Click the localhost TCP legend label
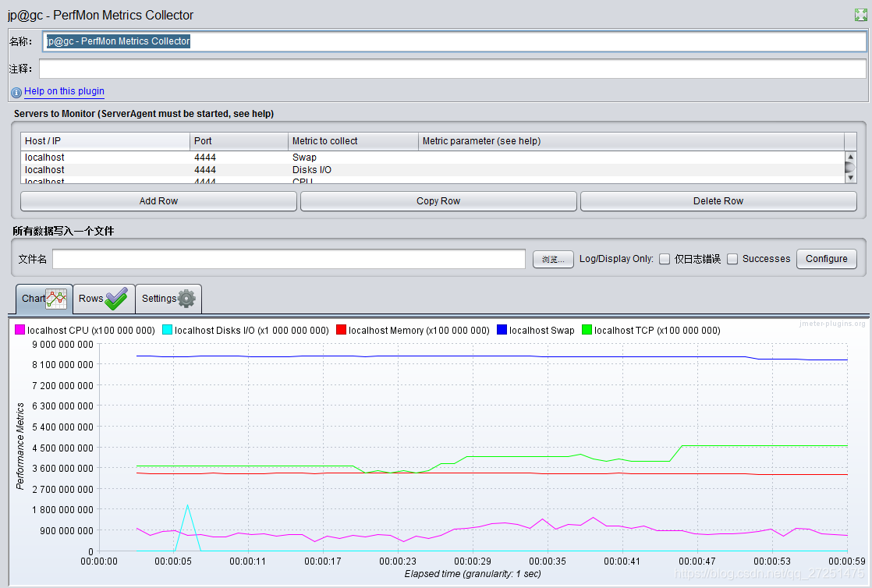The height and width of the screenshot is (588, 872). point(658,331)
